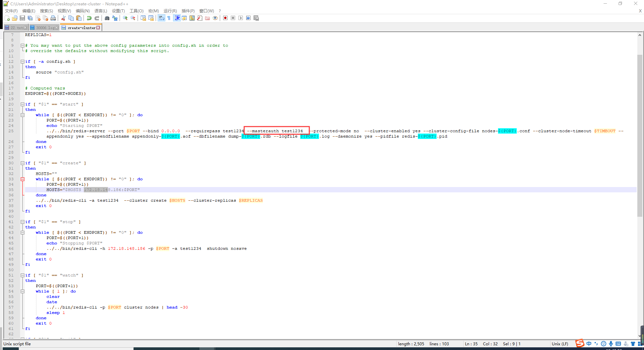644x350 pixels.
Task: Save the current file
Action: [22, 18]
